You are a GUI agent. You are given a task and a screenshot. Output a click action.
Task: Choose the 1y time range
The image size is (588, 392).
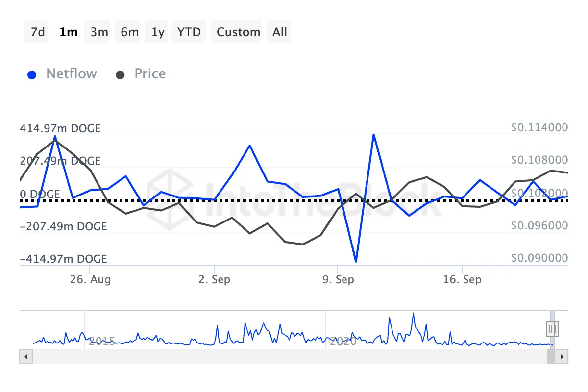158,32
